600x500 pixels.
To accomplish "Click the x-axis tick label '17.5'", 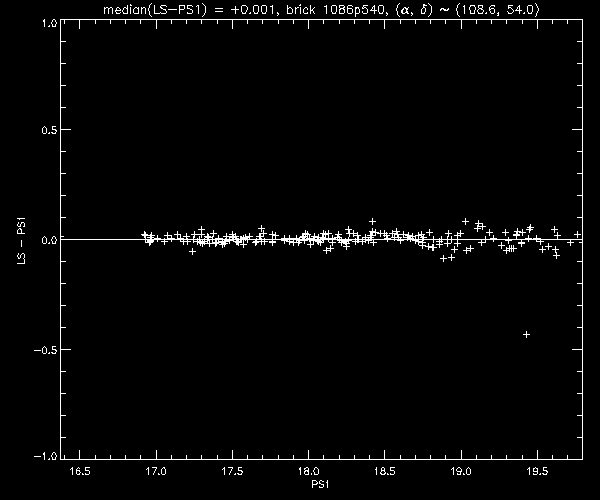I will (x=232, y=471).
